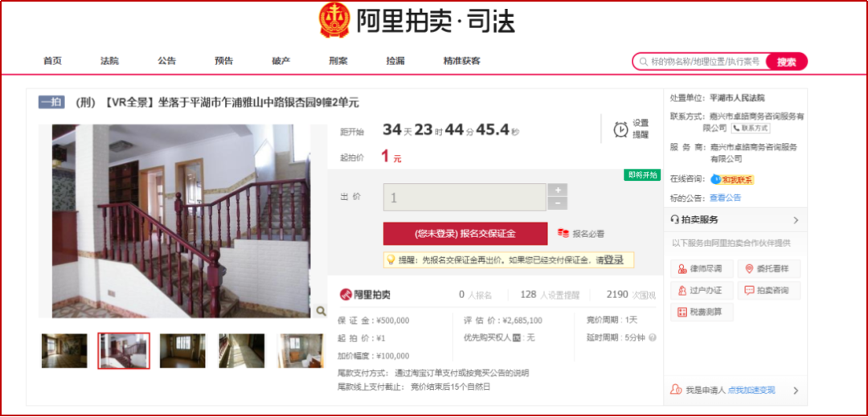Open the 过户办证 transfer service
Viewport: 868px width, 417px height.
pos(702,290)
